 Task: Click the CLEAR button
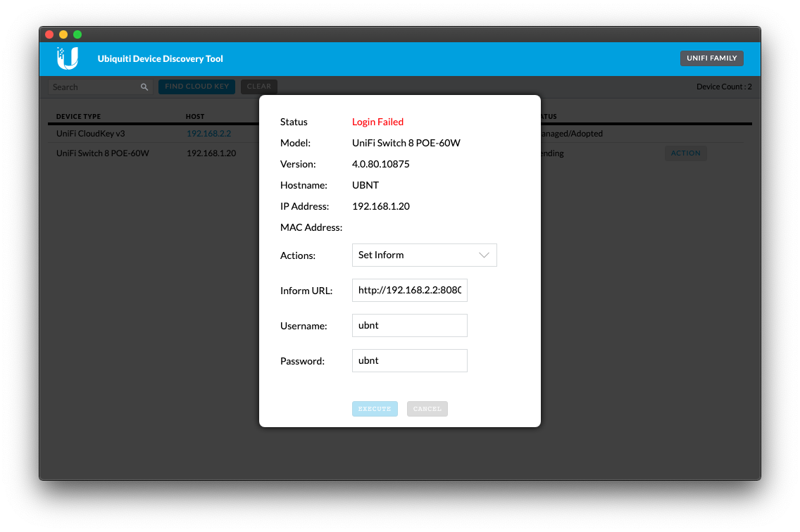pyautogui.click(x=258, y=87)
